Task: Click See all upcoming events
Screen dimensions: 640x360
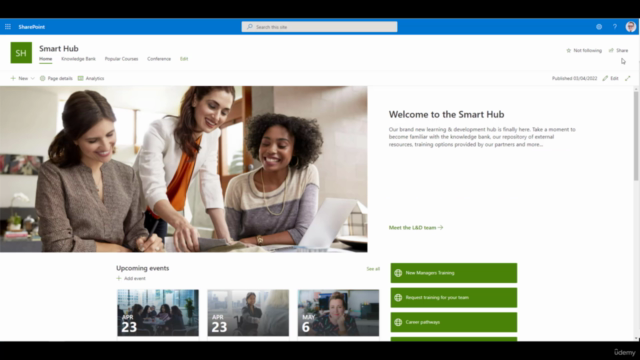Action: tap(373, 269)
